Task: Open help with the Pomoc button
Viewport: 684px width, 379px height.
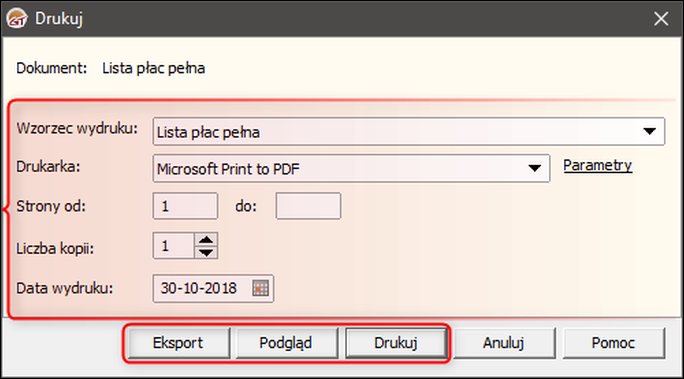Action: [x=613, y=343]
